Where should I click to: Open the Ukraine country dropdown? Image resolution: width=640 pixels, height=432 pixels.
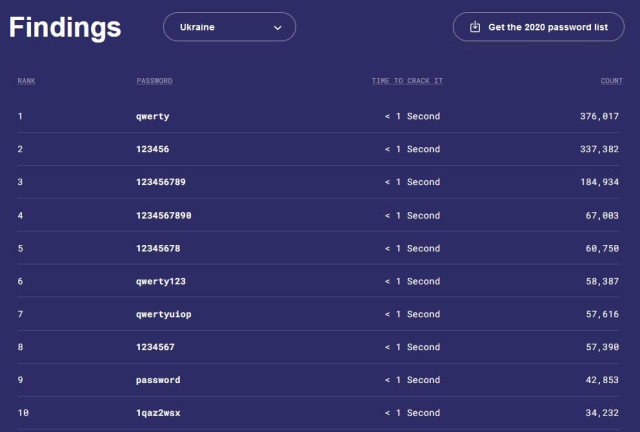click(x=229, y=27)
